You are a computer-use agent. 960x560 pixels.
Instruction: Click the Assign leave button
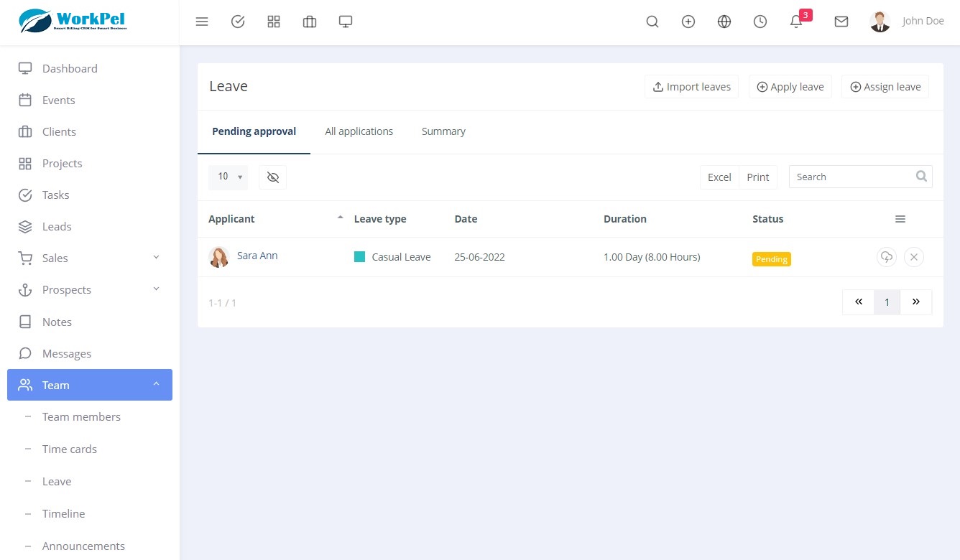click(885, 87)
